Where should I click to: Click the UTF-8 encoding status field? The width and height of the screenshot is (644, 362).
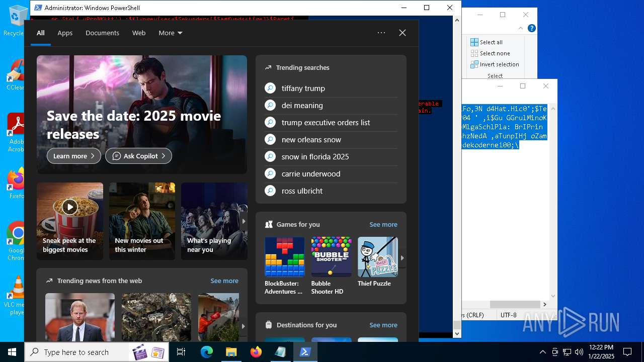tap(509, 315)
